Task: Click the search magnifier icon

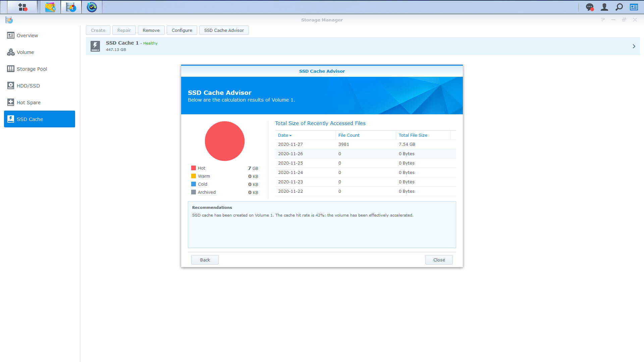Action: pyautogui.click(x=619, y=7)
